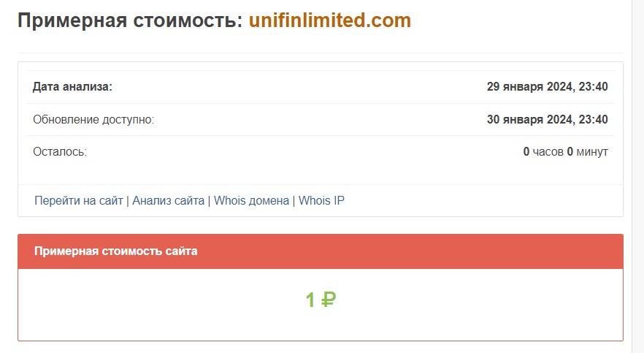
Task: Open the Анализ сайта link
Action: pos(168,200)
